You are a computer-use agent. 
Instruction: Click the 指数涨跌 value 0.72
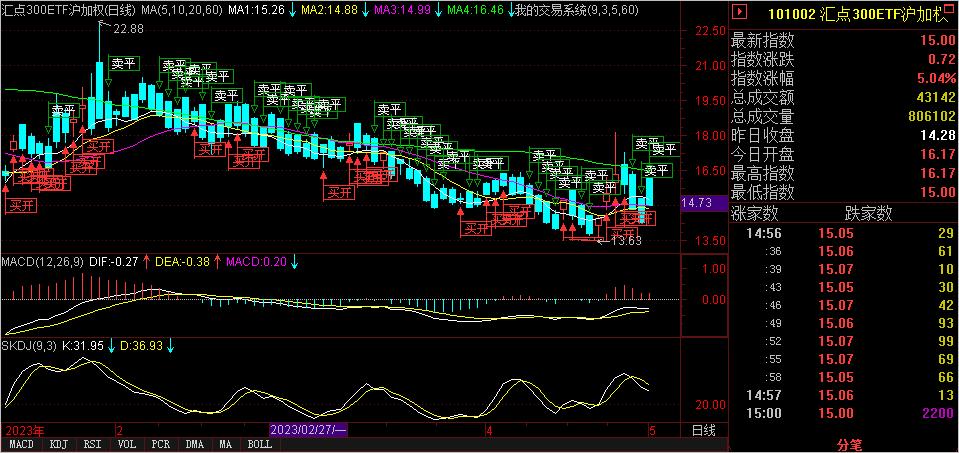(944, 60)
